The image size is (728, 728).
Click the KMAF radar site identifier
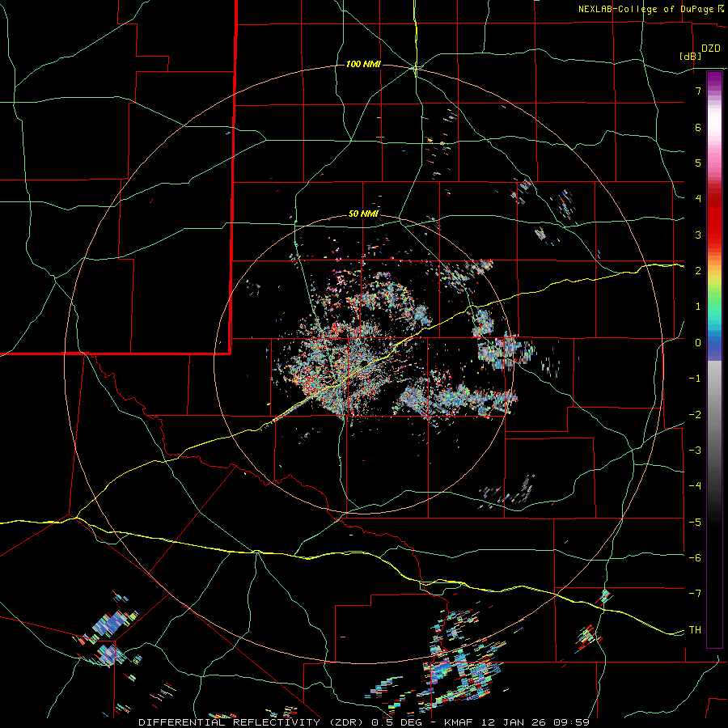(460, 722)
